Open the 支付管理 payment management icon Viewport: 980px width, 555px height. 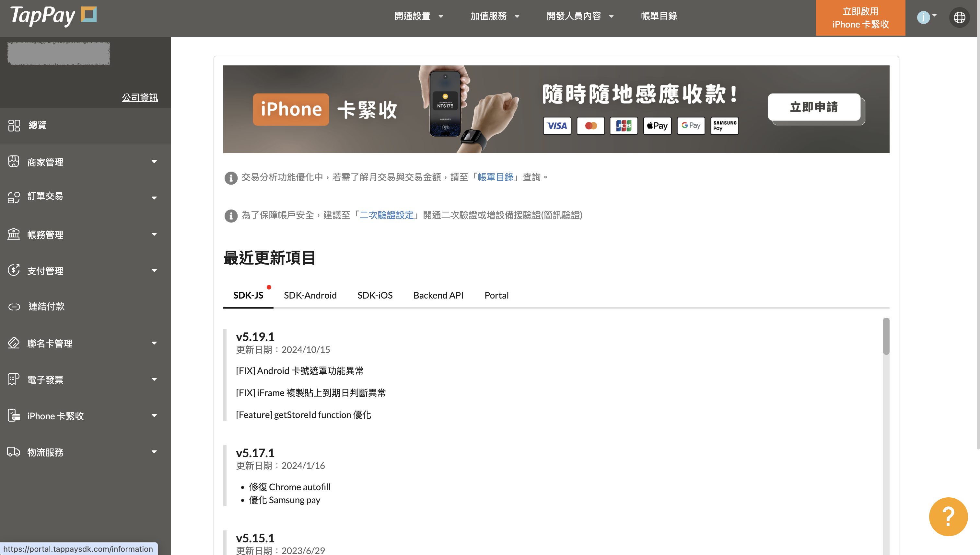coord(14,270)
